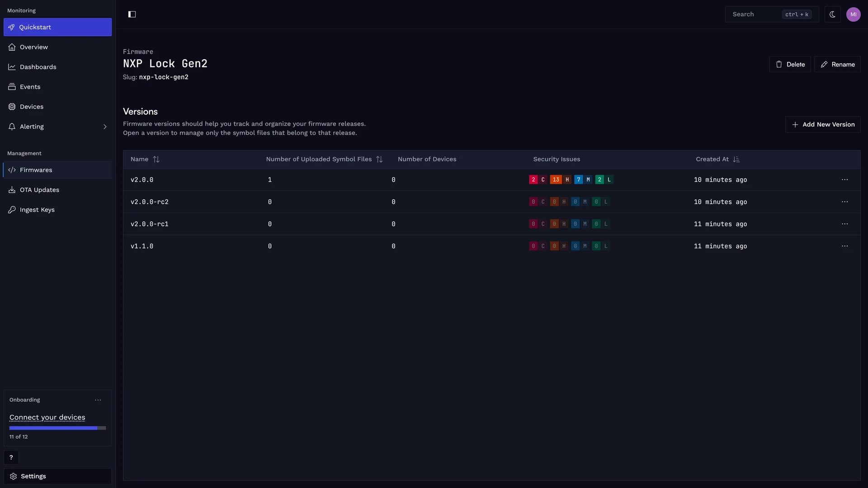Click the Overview home icon
868x488 pixels.
(x=12, y=47)
